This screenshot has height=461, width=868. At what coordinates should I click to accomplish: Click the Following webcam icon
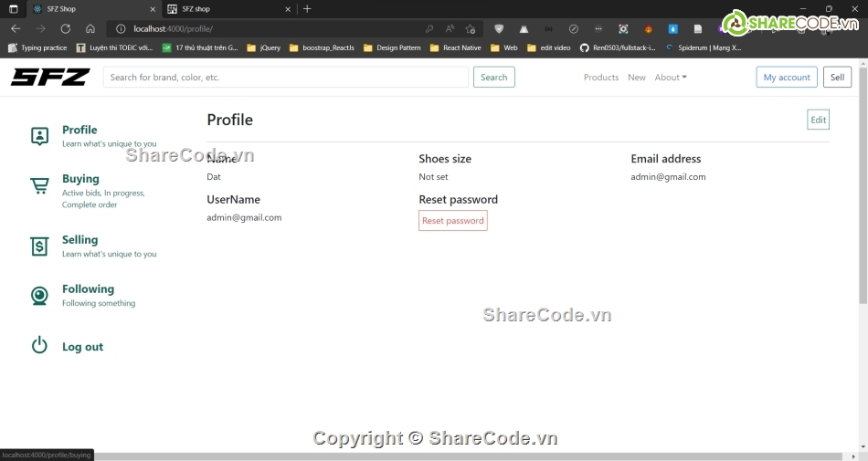point(39,296)
